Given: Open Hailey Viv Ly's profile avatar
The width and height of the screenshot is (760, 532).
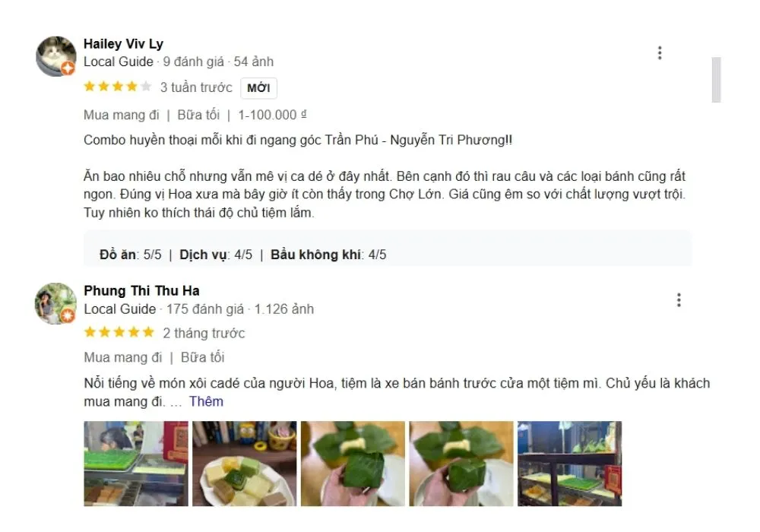Looking at the screenshot, I should 55,53.
